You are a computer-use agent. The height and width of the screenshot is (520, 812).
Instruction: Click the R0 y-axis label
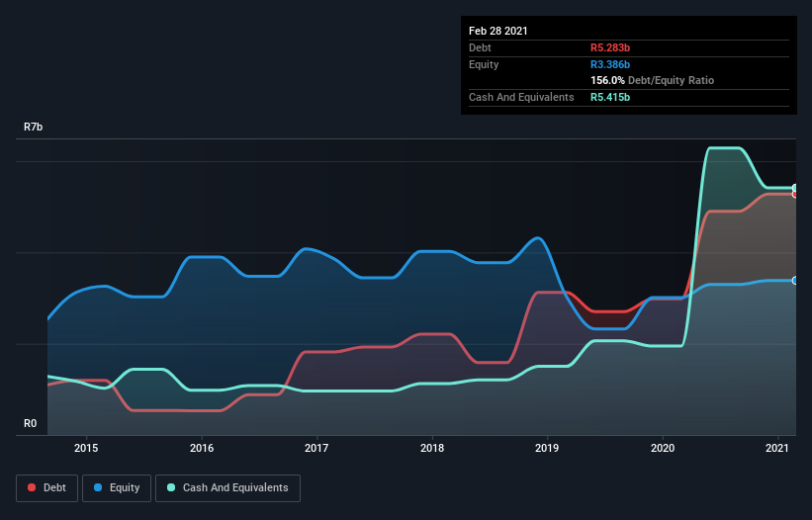tap(30, 424)
